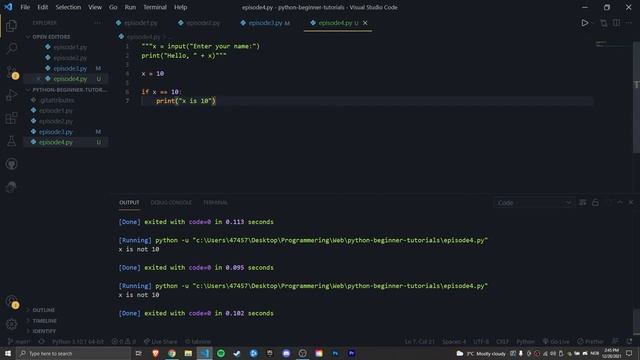Open the Selection menu
The width and height of the screenshot is (640, 360).
click(x=68, y=7)
